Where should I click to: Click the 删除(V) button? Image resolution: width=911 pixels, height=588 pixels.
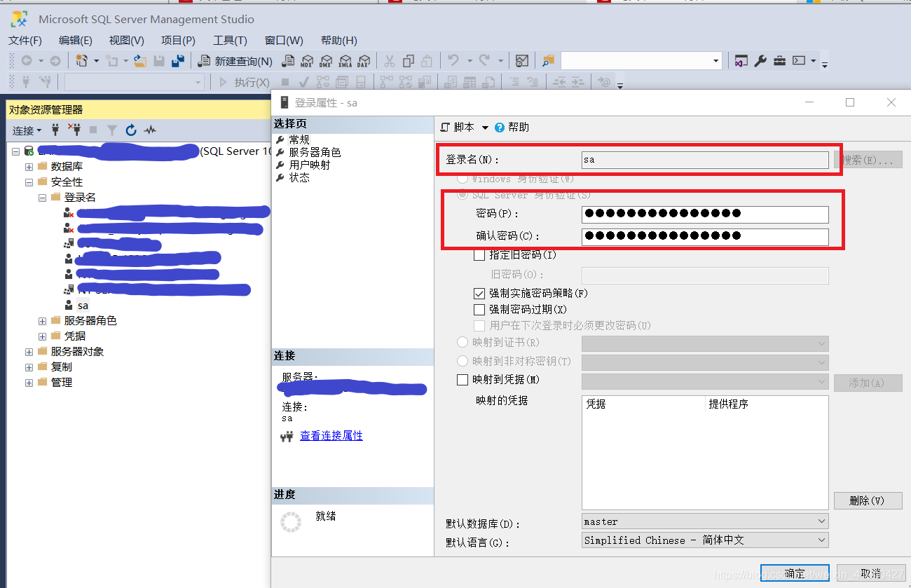point(868,500)
